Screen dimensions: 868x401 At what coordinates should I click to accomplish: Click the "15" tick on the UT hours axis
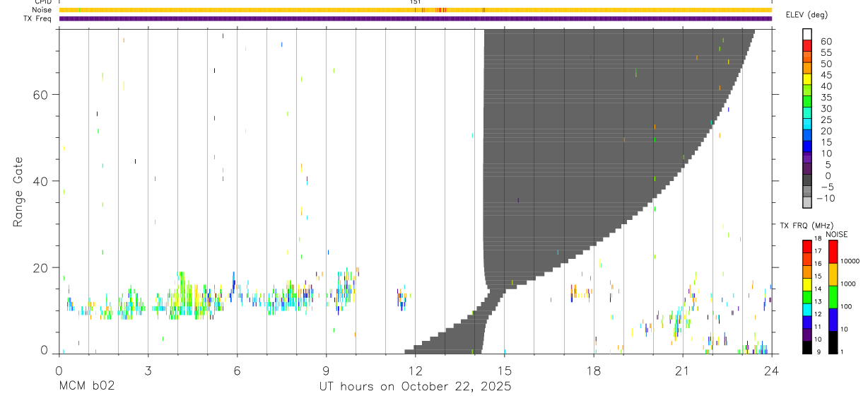click(x=504, y=370)
